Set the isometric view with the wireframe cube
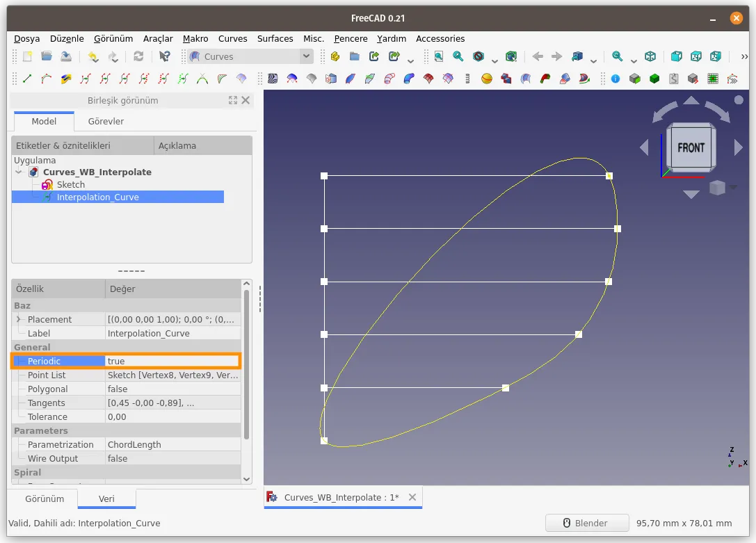The height and width of the screenshot is (543, 756). pos(650,56)
